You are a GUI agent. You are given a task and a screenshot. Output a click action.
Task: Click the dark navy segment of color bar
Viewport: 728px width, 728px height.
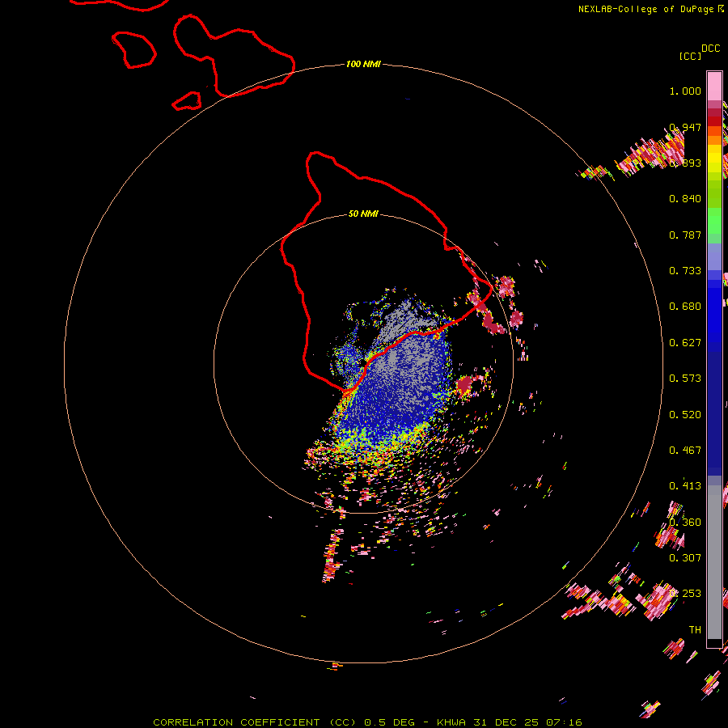714,413
